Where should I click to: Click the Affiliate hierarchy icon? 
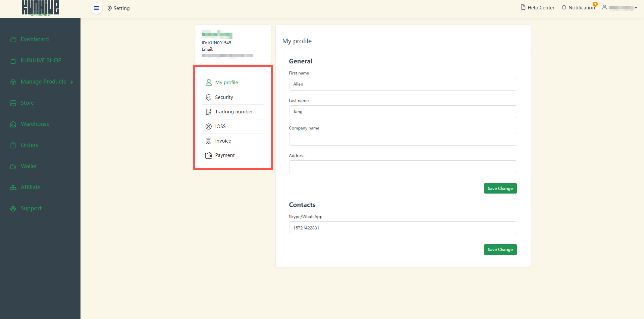coord(13,188)
